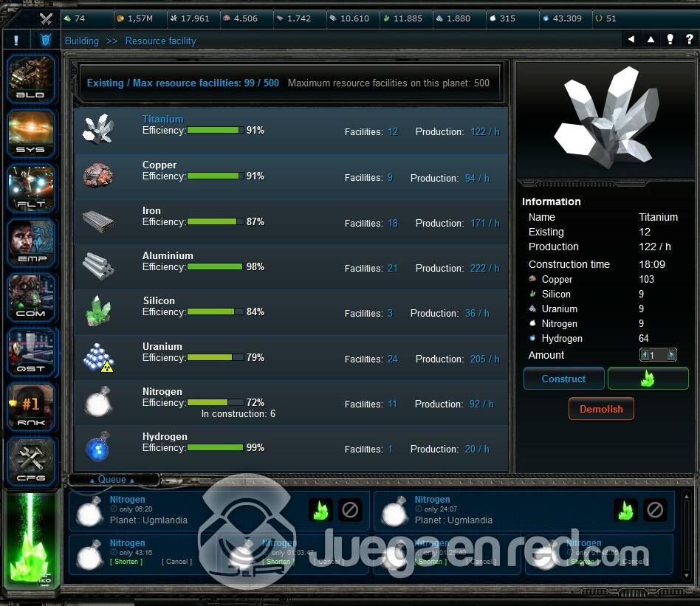
Task: Click the Amount number input field
Action: point(657,355)
